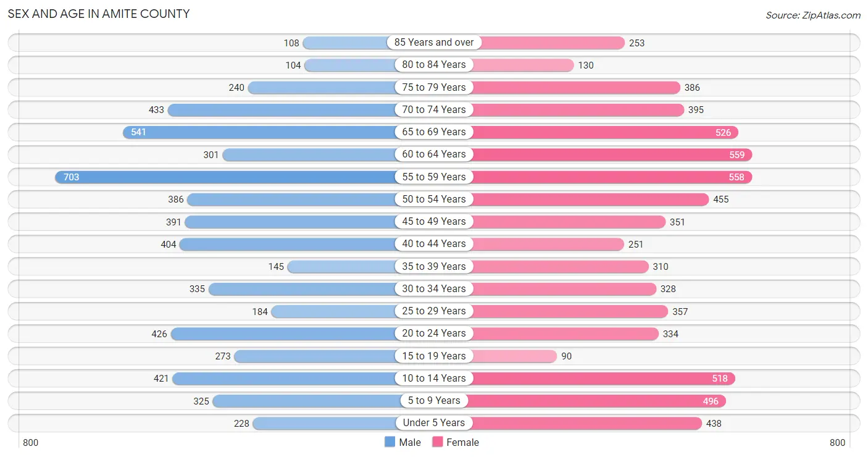Viewport: 868px width, 457px height.
Task: Click the Female legend label
Action: 463,442
